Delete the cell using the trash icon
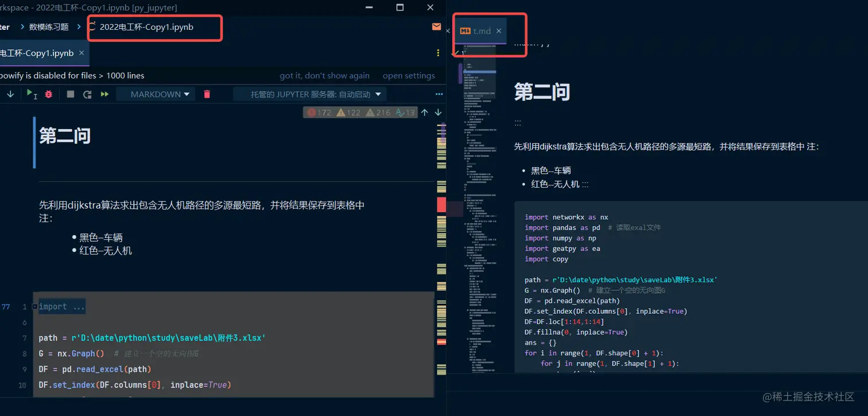This screenshot has width=868, height=416. [206, 94]
